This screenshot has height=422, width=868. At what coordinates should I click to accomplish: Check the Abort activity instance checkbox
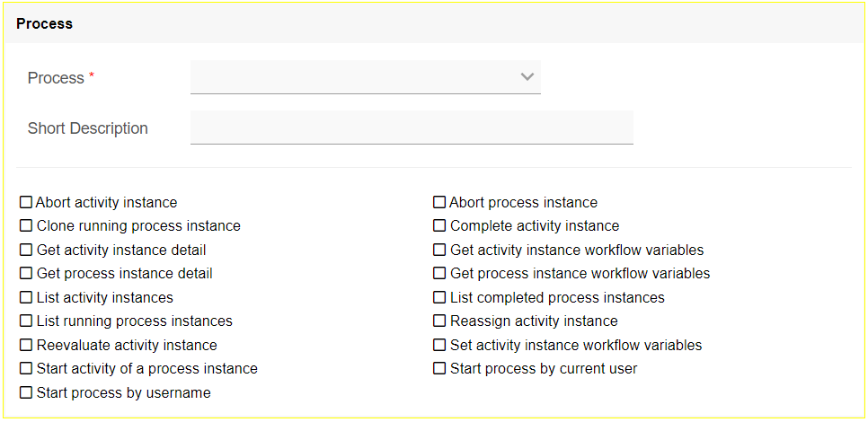[26, 203]
